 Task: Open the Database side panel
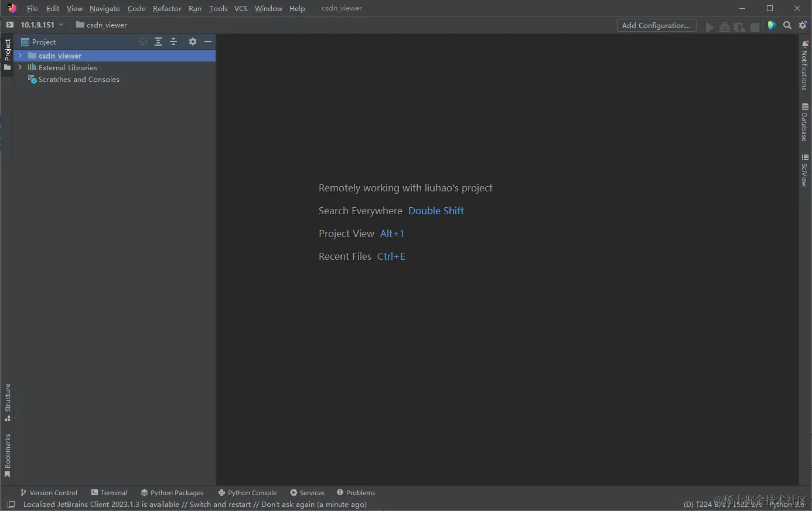(x=805, y=122)
